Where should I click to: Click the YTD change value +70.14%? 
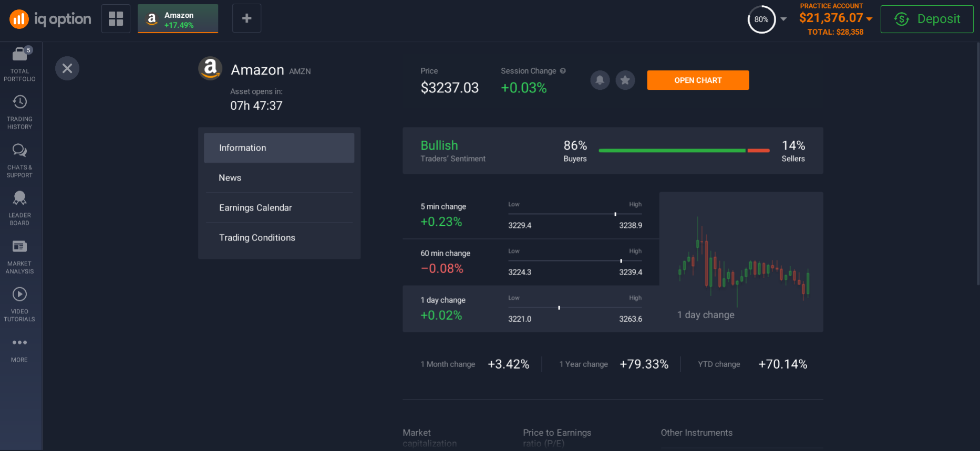(x=782, y=364)
